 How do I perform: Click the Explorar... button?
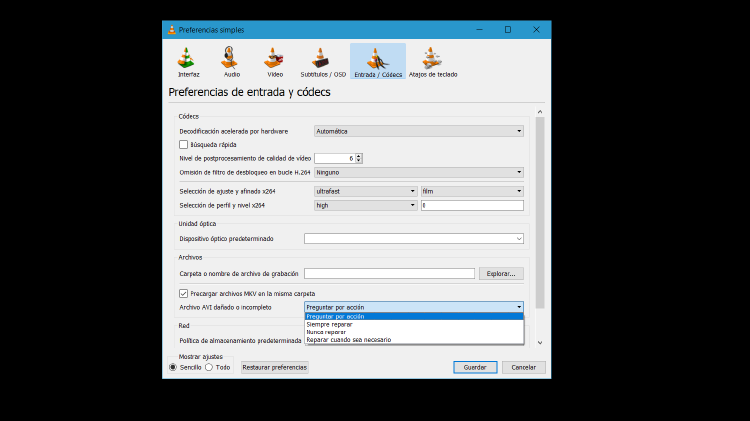[500, 273]
